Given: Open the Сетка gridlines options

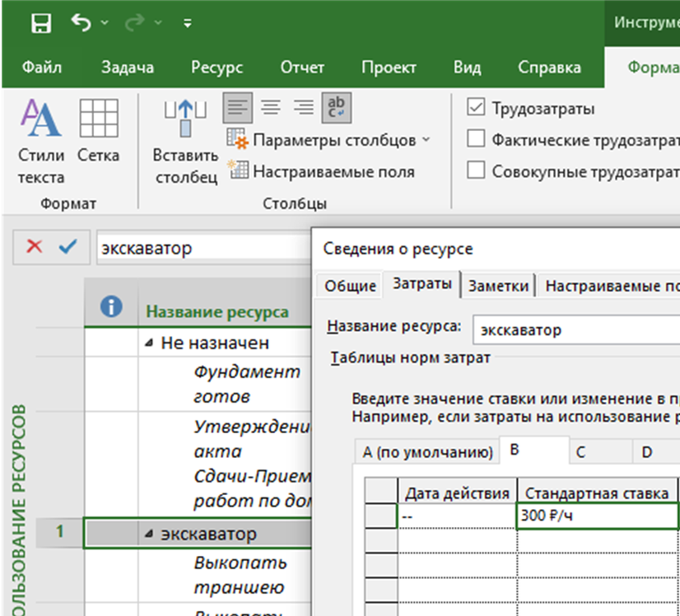Looking at the screenshot, I should point(99,130).
